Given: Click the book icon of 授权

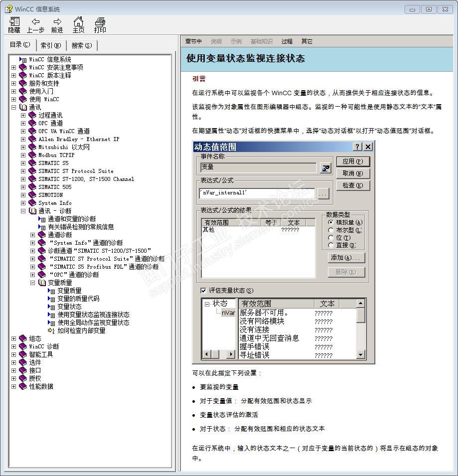Looking at the screenshot, I should click(x=23, y=378).
